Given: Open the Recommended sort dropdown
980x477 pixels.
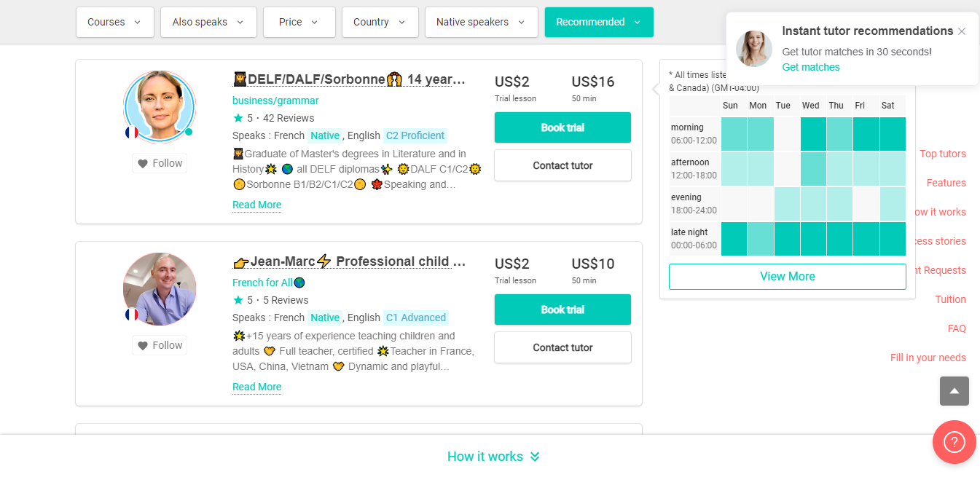Looking at the screenshot, I should point(598,22).
